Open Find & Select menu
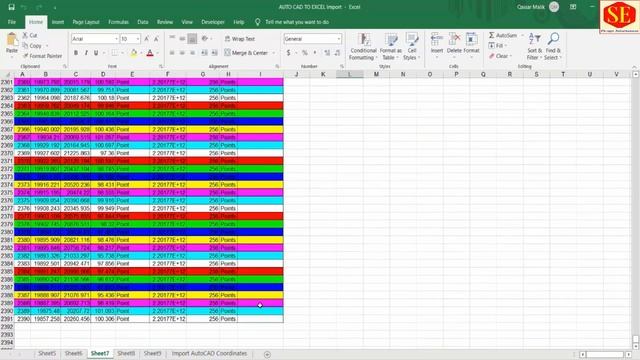This screenshot has height=360, width=640. [x=553, y=47]
